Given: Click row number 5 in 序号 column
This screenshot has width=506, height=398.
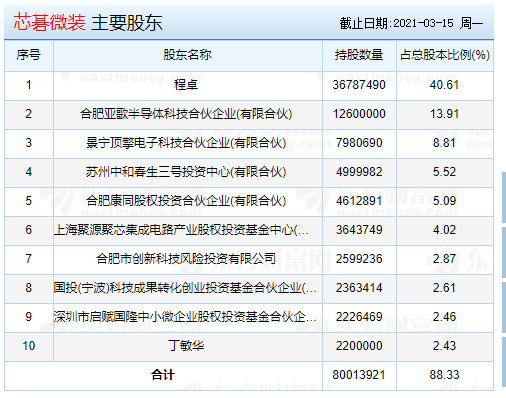Looking at the screenshot, I should (x=29, y=201).
